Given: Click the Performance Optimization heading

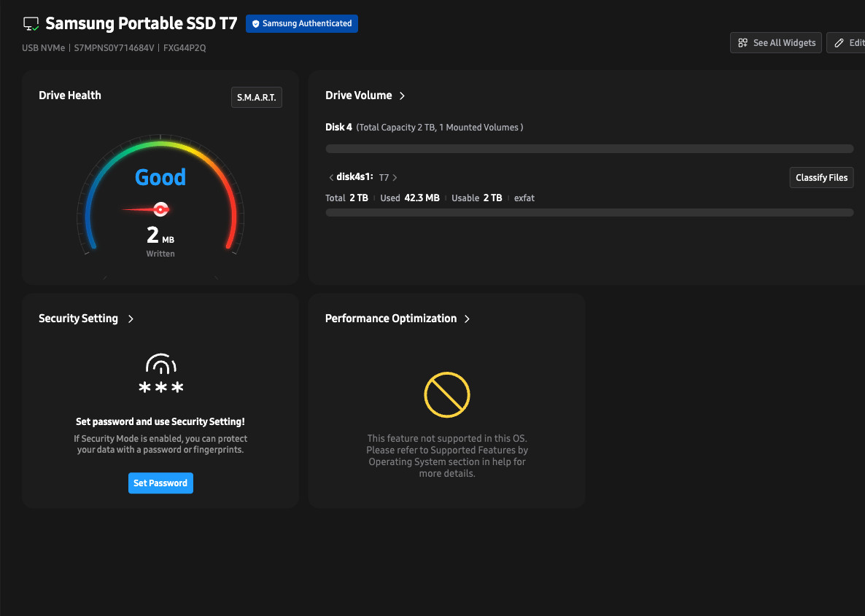Looking at the screenshot, I should pos(391,318).
